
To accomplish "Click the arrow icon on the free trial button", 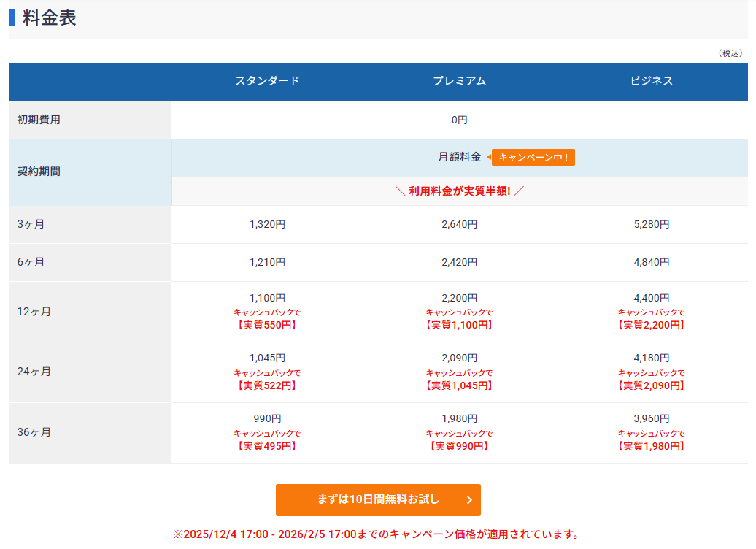I will tap(469, 500).
